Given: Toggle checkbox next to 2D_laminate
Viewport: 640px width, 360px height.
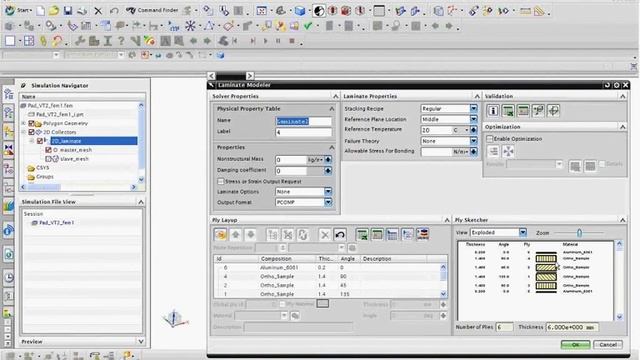Looking at the screenshot, I should click(40, 141).
